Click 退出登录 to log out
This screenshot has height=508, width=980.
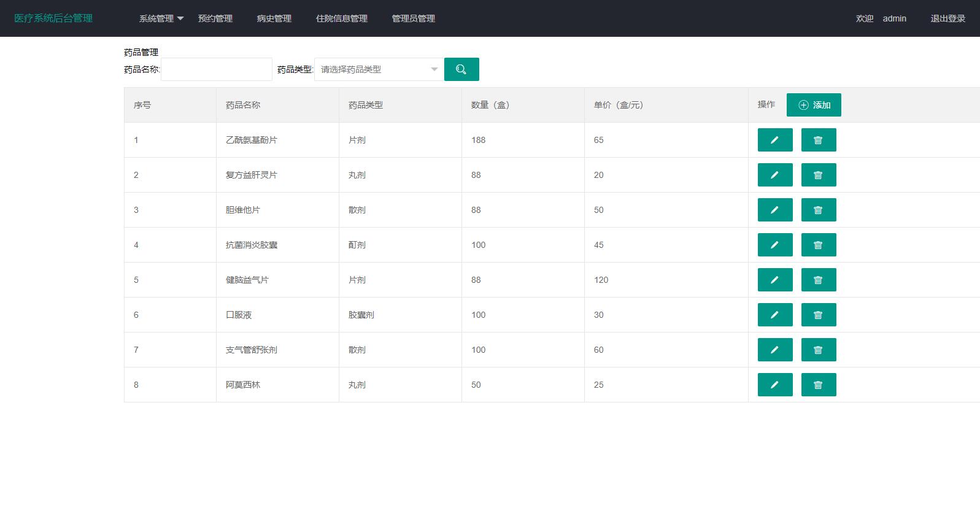coord(947,18)
